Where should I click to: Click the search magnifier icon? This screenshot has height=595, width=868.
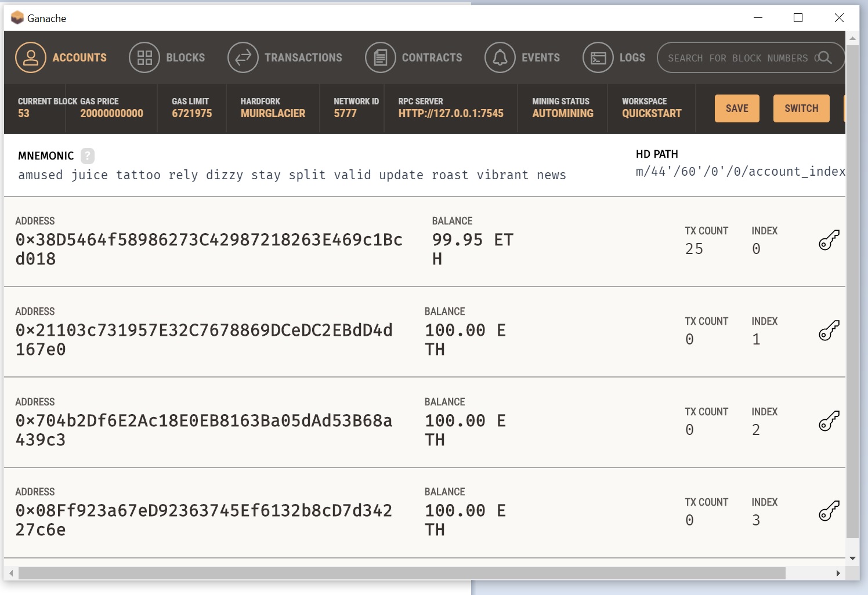click(824, 57)
